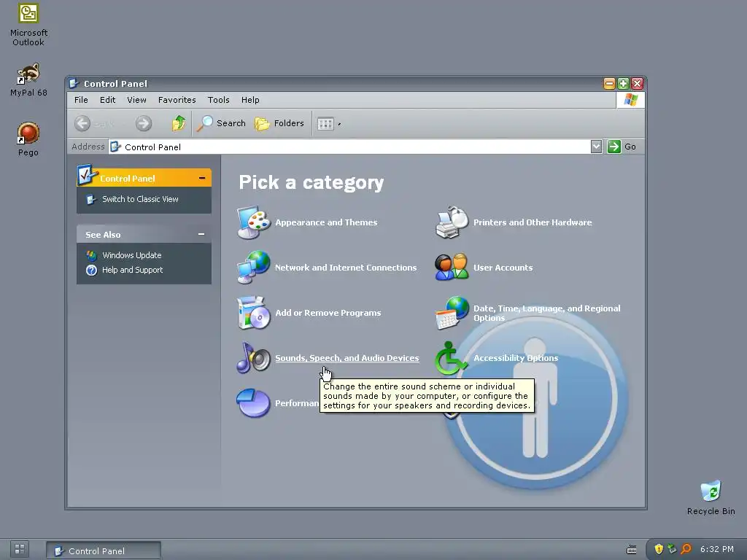Click the Performance pie chart icon

tap(253, 402)
